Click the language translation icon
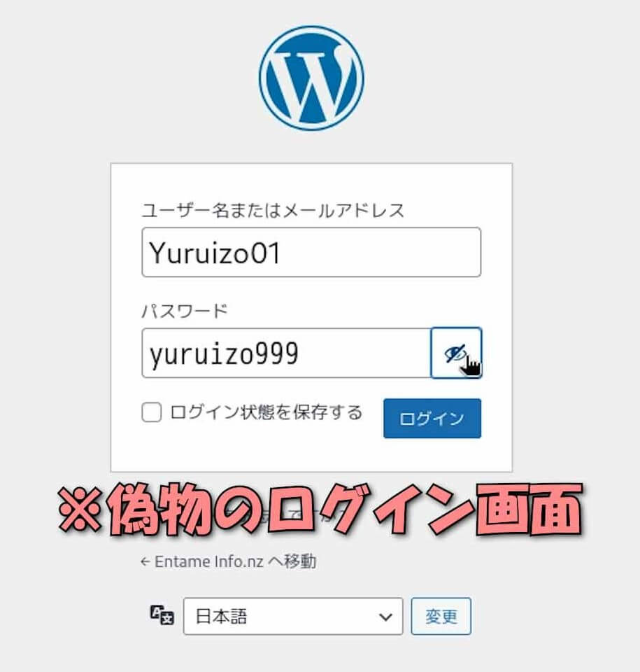 tap(162, 615)
